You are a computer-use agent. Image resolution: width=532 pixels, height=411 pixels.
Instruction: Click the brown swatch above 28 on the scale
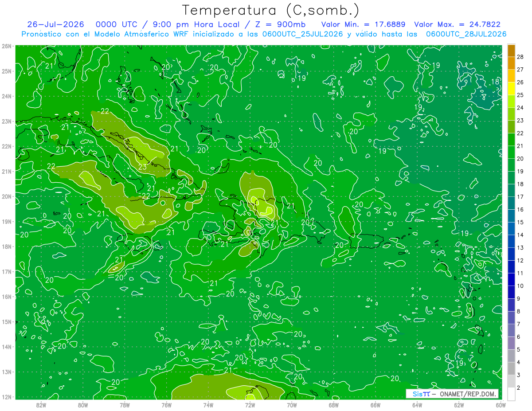[511, 51]
